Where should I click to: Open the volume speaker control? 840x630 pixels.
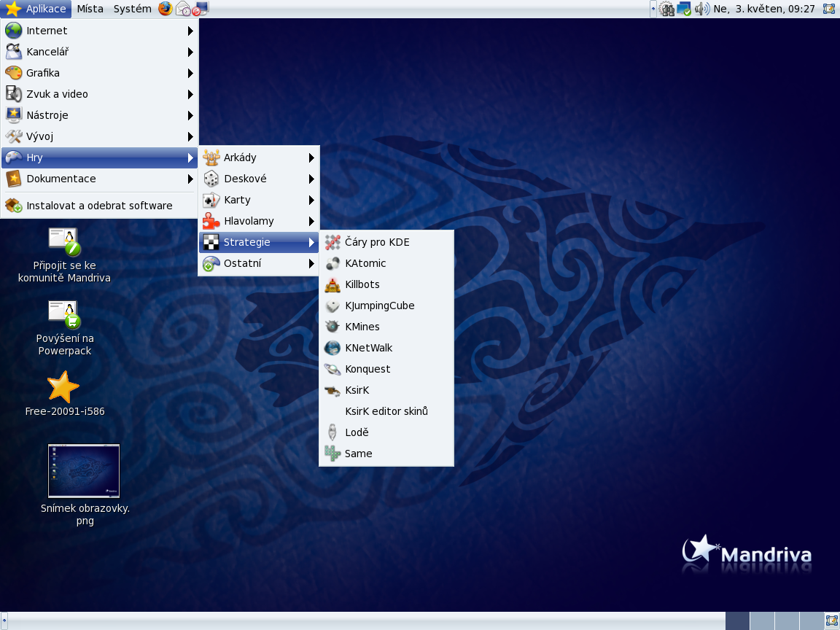701,9
